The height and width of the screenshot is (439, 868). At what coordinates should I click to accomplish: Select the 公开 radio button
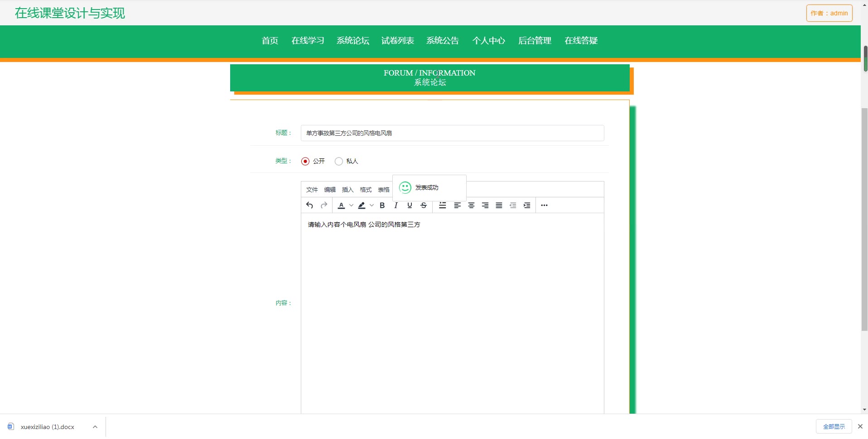click(x=305, y=161)
